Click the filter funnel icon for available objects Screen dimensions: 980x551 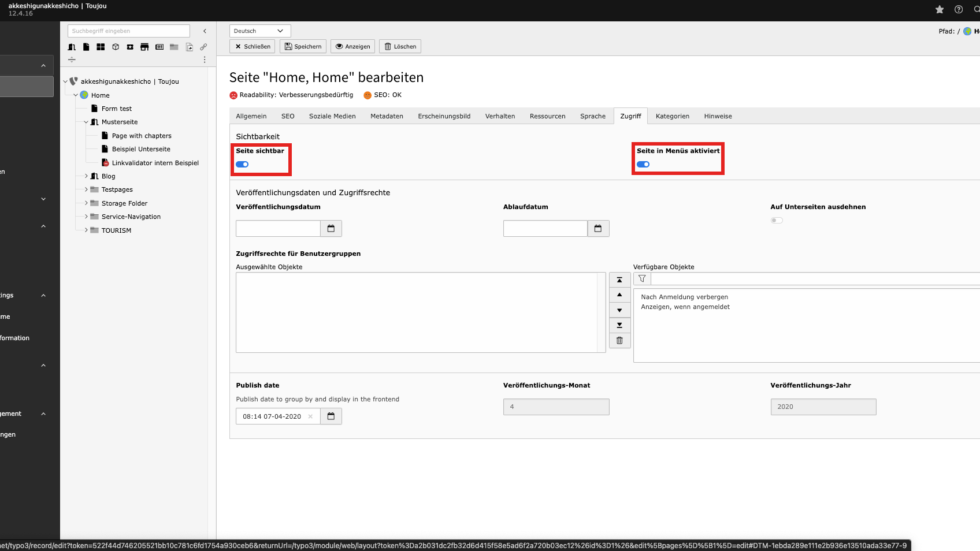click(x=642, y=279)
